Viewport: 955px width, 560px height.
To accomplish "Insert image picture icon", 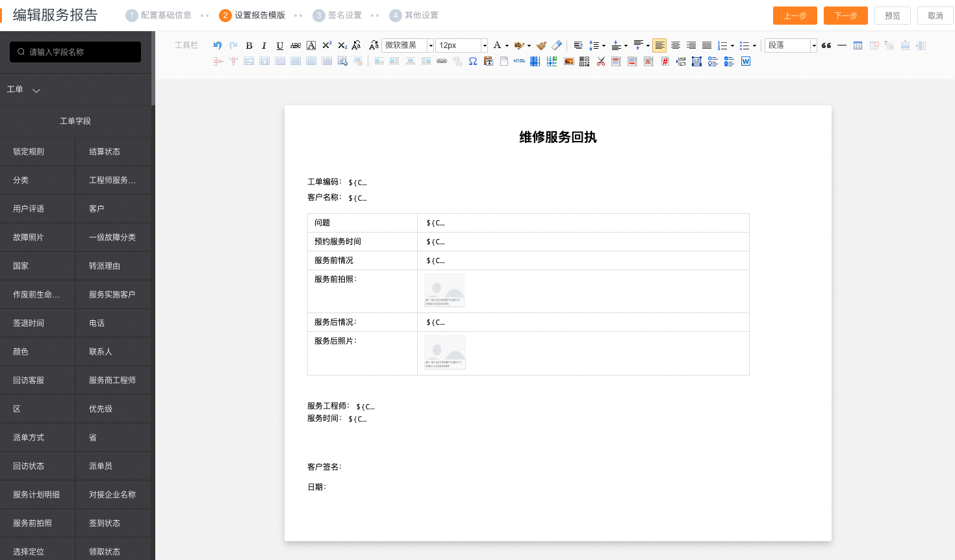I will [x=569, y=61].
